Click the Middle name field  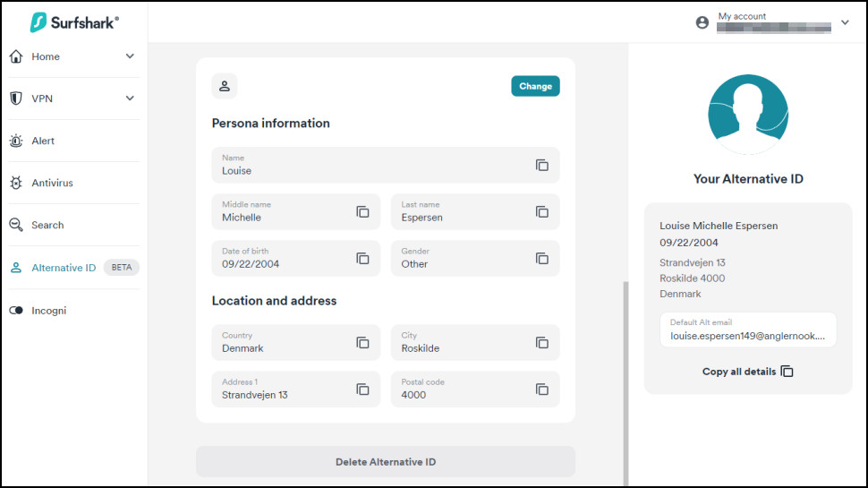[x=295, y=211]
